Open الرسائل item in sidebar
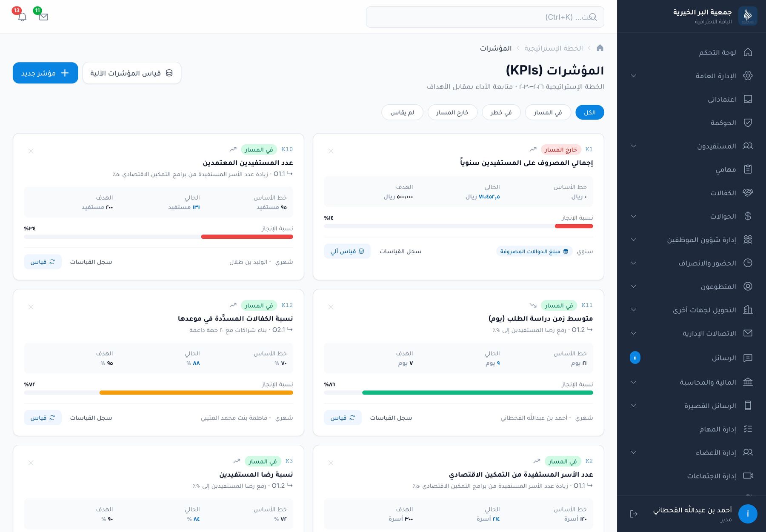Screen dimensions: 766x532 (x=692, y=358)
